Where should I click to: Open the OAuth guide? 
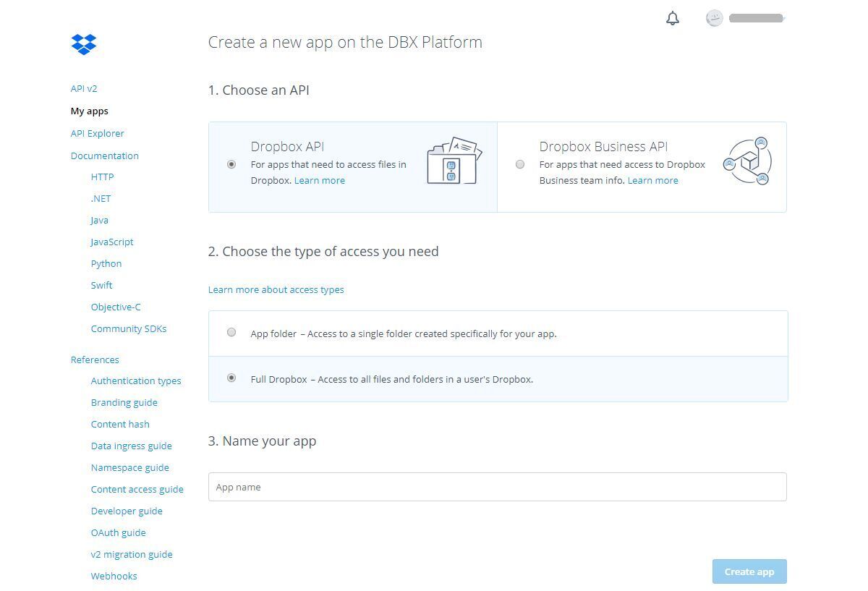point(118,532)
